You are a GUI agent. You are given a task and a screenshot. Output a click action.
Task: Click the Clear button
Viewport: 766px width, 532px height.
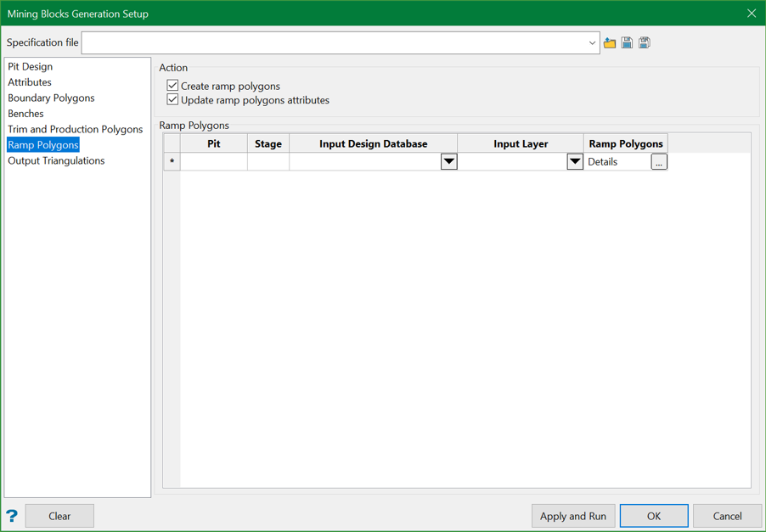(59, 516)
